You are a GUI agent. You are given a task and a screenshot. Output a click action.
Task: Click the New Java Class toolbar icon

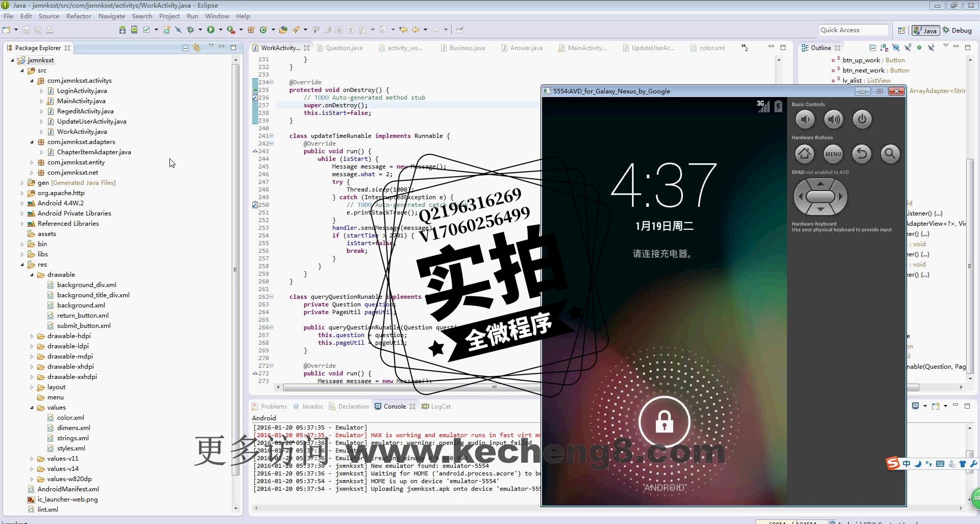(x=263, y=30)
